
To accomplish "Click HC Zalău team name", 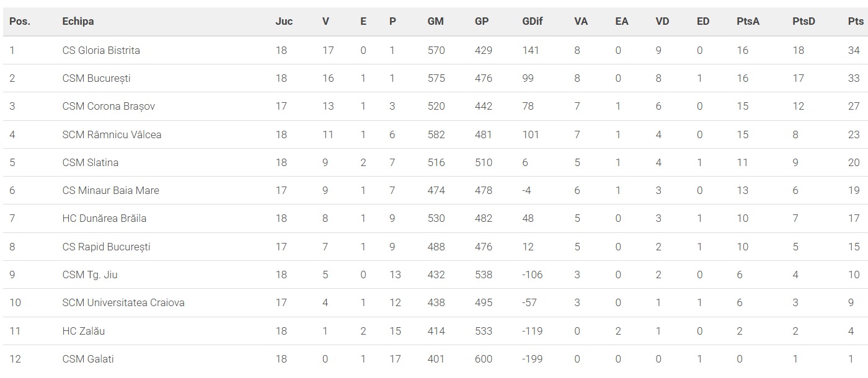I will [84, 331].
